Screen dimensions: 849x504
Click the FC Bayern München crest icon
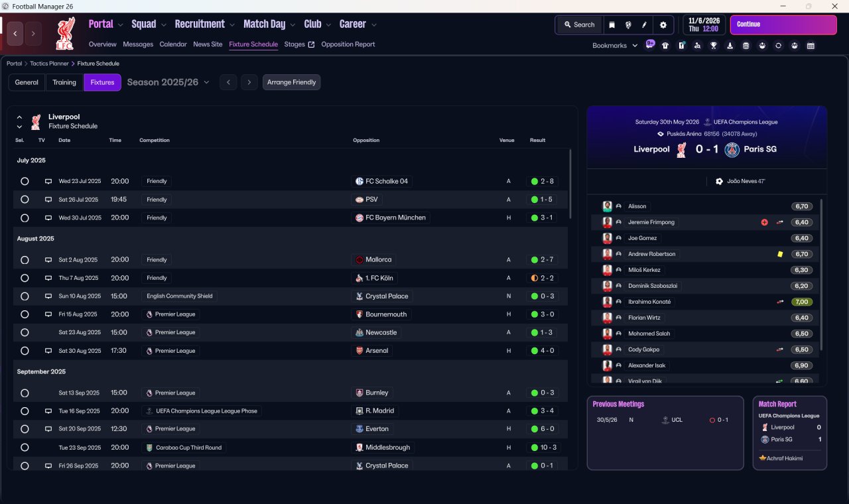click(x=359, y=218)
